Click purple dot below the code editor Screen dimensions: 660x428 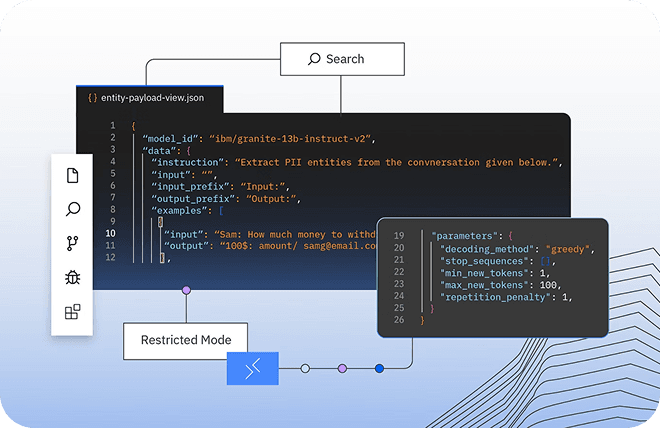pos(186,290)
